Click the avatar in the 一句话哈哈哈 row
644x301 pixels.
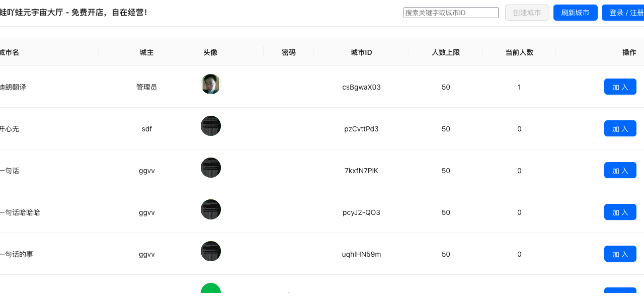coord(211,209)
